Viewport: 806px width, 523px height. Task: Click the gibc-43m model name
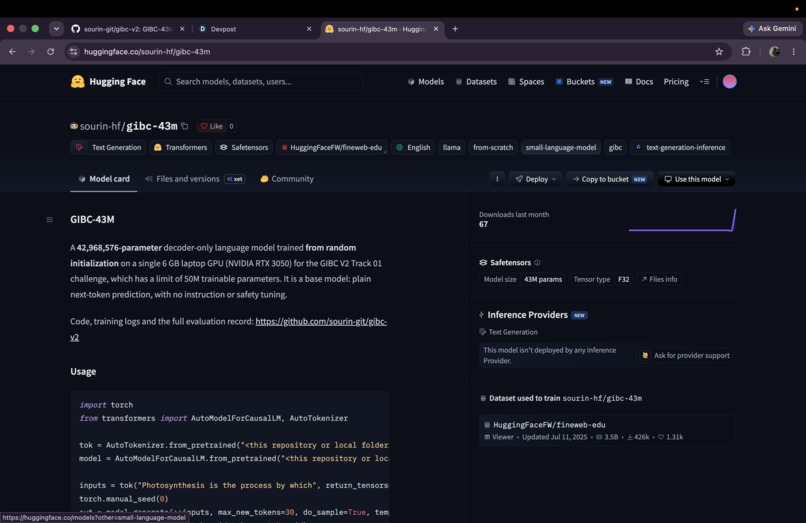[152, 126]
